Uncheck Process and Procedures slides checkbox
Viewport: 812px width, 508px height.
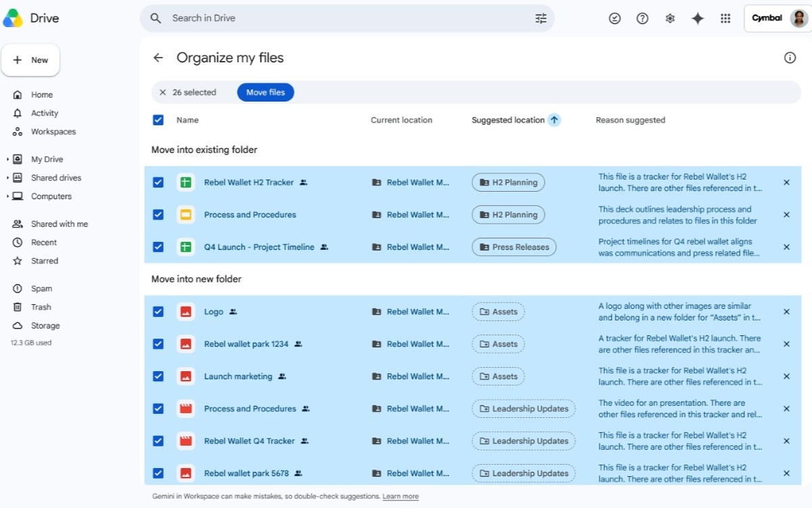coord(158,215)
